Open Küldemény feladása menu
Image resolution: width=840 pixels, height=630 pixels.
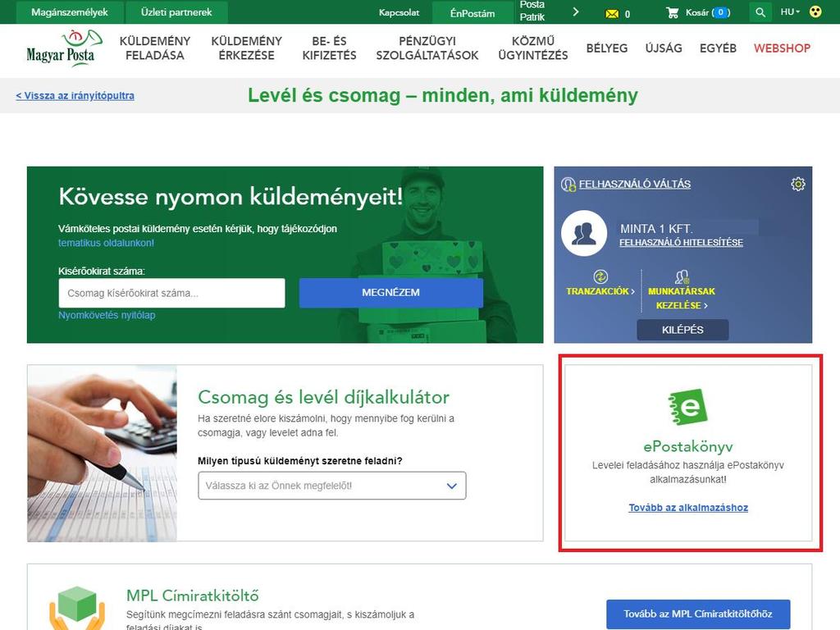point(155,48)
